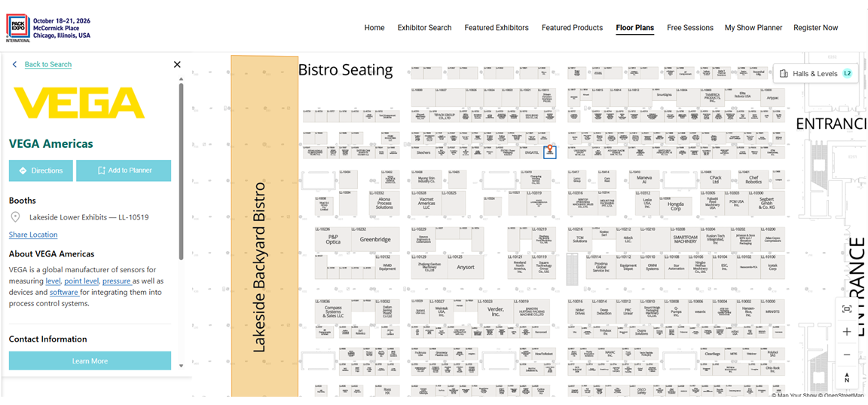Image resolution: width=868 pixels, height=405 pixels.
Task: Open Featured Products page
Action: click(573, 28)
